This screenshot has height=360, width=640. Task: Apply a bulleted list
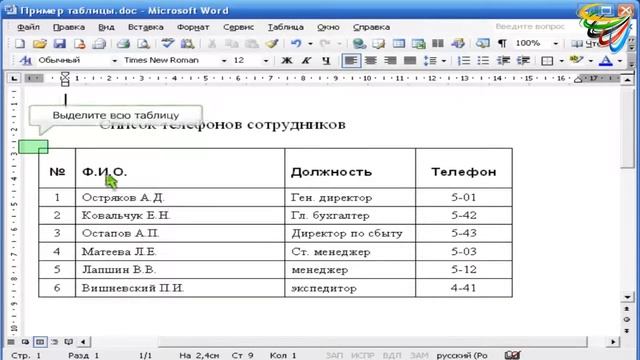point(483,60)
